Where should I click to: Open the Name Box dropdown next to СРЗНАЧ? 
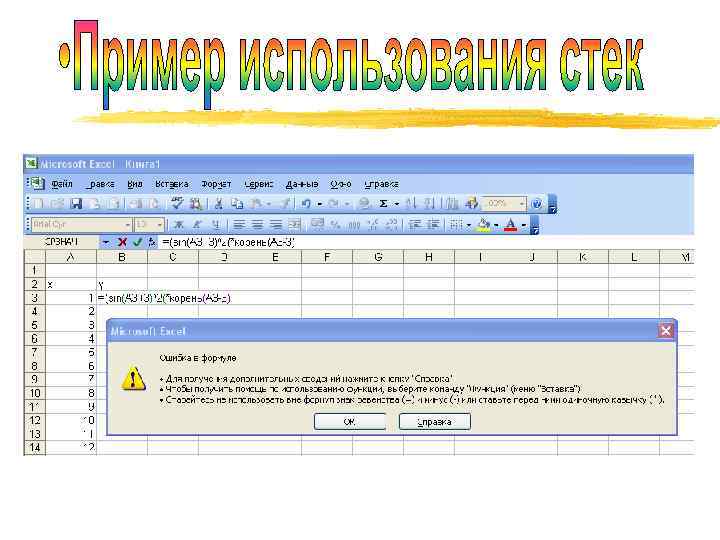(x=106, y=242)
